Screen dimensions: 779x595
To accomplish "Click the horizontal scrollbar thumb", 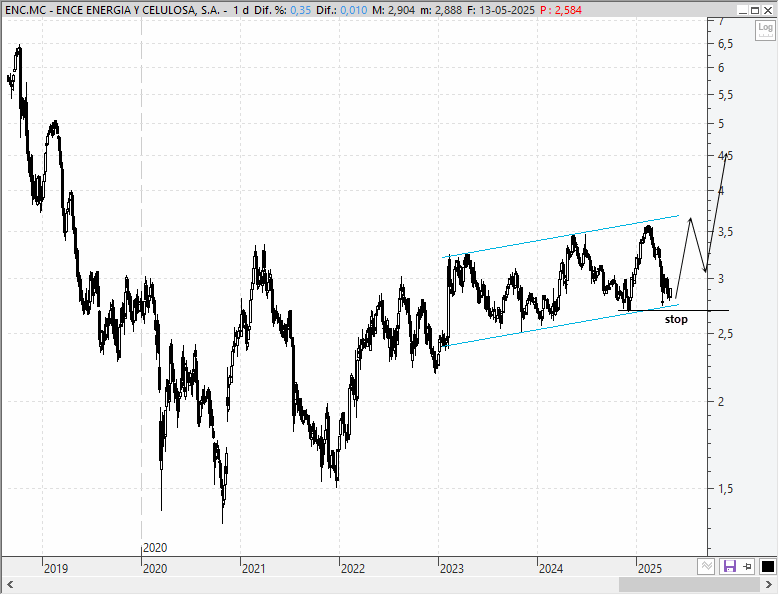I will pos(689,584).
